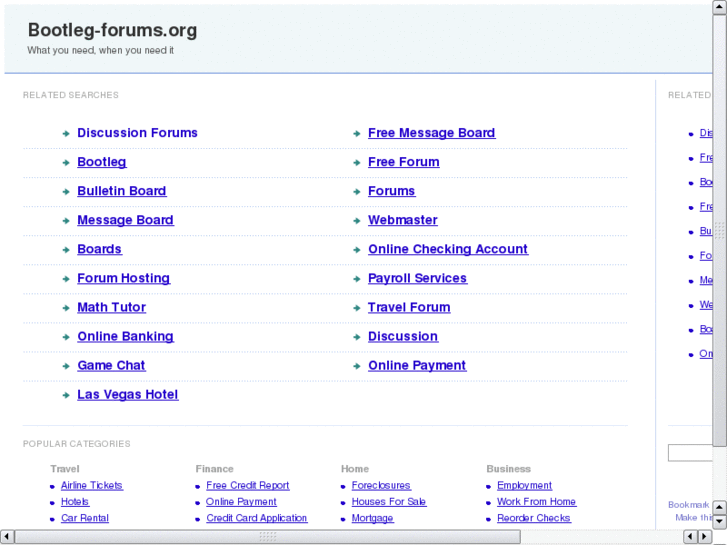This screenshot has width=727, height=545.
Task: Open the Work From Home link
Action: coord(536,502)
